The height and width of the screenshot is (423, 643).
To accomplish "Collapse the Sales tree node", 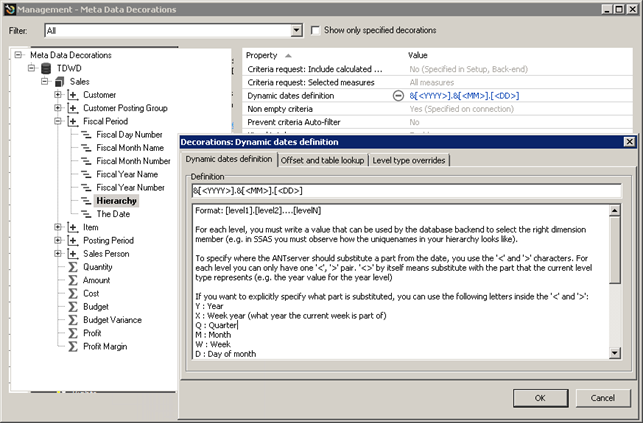I will (x=45, y=82).
